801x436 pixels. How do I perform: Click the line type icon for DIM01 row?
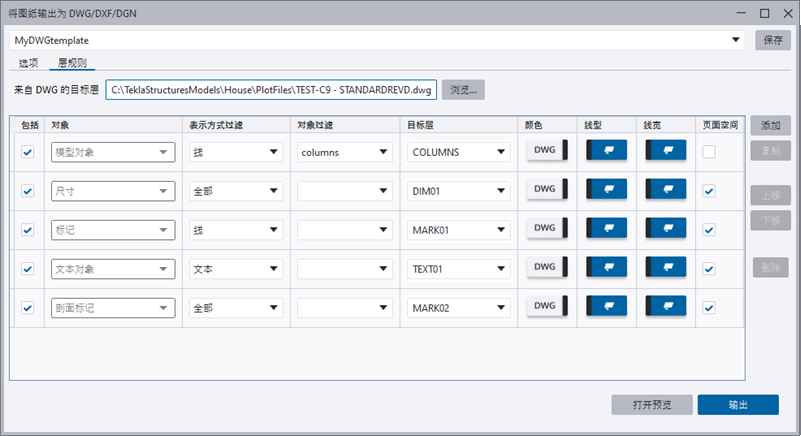tap(607, 190)
